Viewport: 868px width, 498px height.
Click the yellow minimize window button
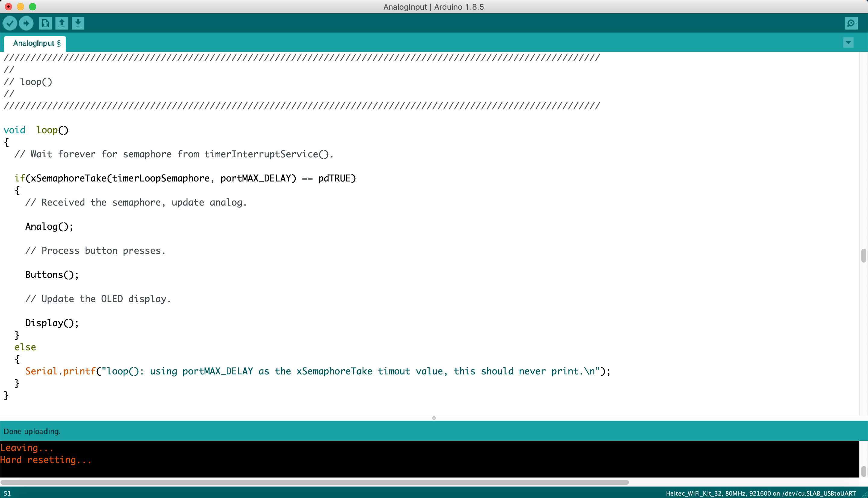[x=20, y=7]
